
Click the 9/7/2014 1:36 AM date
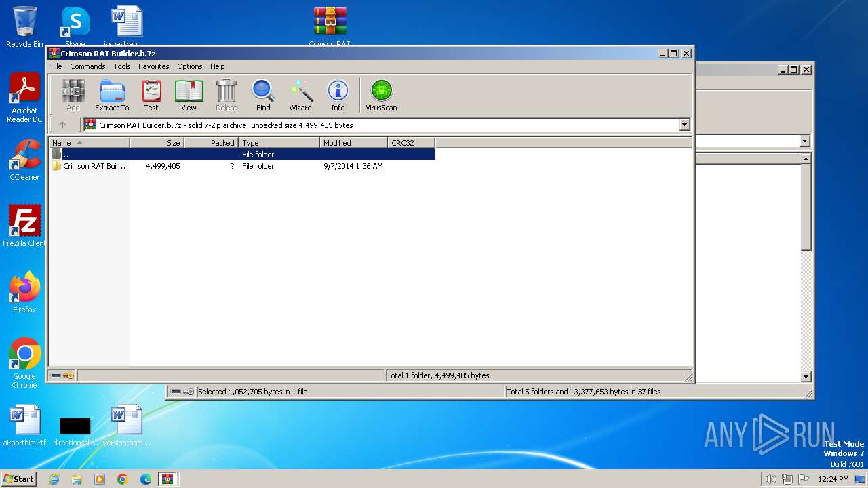click(x=353, y=166)
